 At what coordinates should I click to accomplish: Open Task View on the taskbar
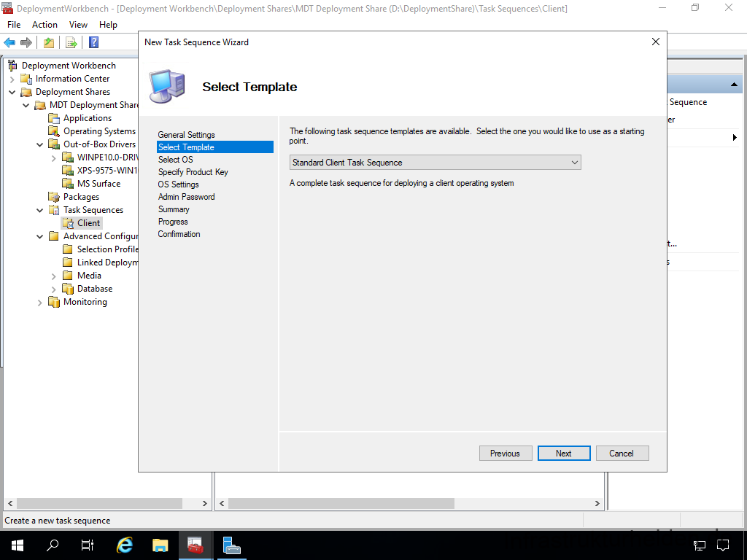pos(88,545)
